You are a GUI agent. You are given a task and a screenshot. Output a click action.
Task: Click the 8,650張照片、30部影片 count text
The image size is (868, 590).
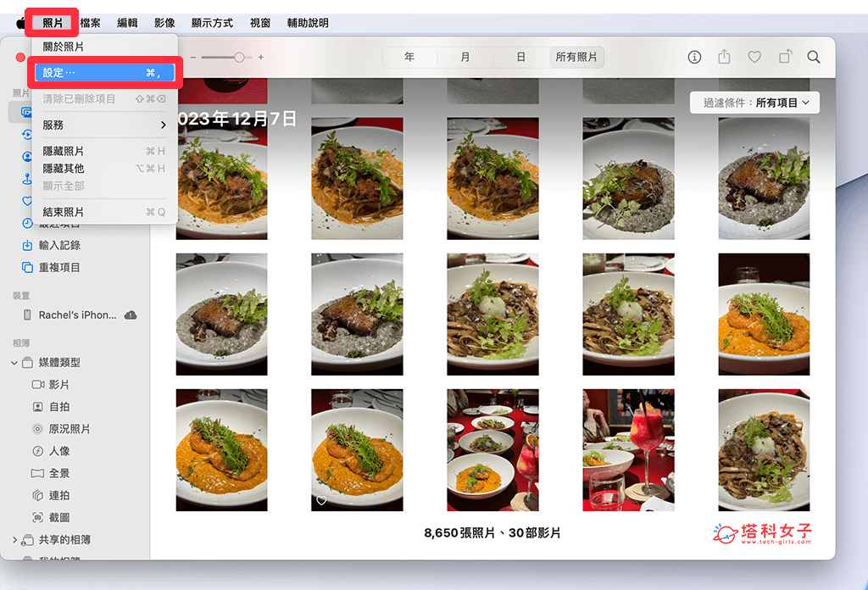492,533
